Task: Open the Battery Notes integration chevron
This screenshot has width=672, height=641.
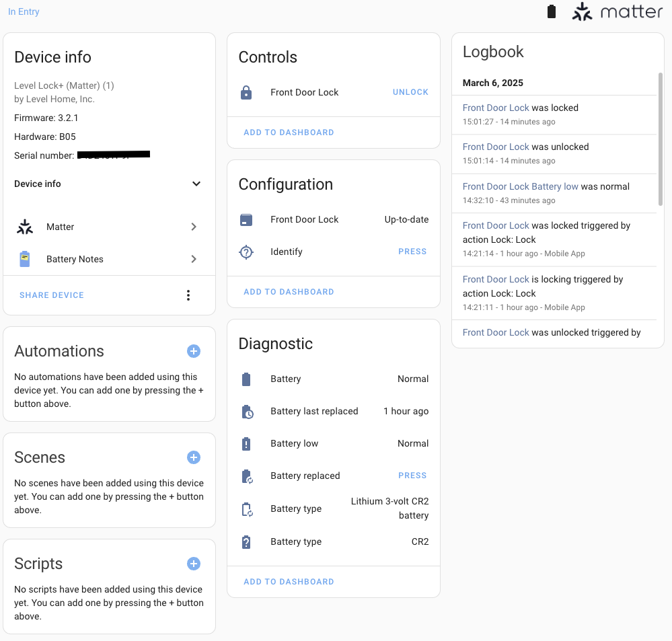Action: 194,259
